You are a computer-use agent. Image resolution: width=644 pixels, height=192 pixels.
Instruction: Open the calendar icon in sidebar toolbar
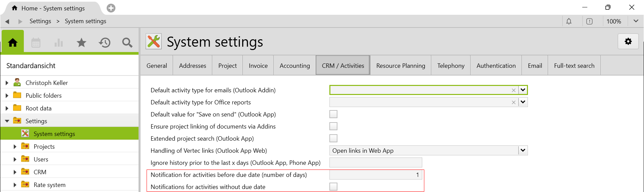pyautogui.click(x=36, y=43)
